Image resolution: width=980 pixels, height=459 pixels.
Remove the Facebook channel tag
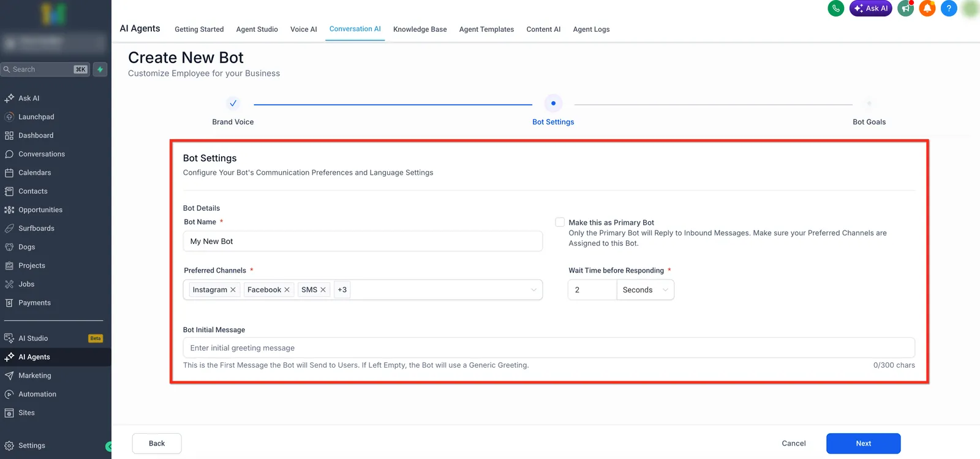point(287,290)
